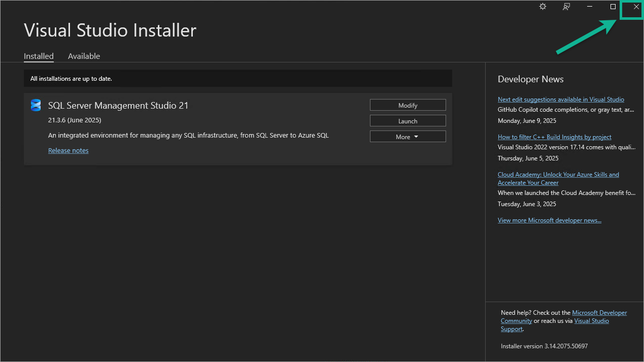Switch to the Available tab
Screen dimensions: 644x362
point(84,56)
